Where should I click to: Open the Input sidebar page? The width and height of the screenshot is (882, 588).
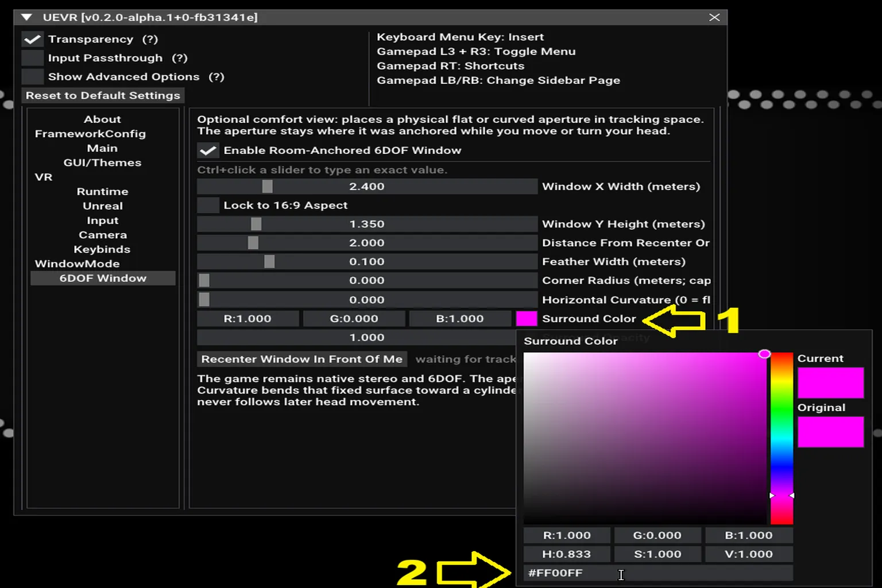pos(102,220)
